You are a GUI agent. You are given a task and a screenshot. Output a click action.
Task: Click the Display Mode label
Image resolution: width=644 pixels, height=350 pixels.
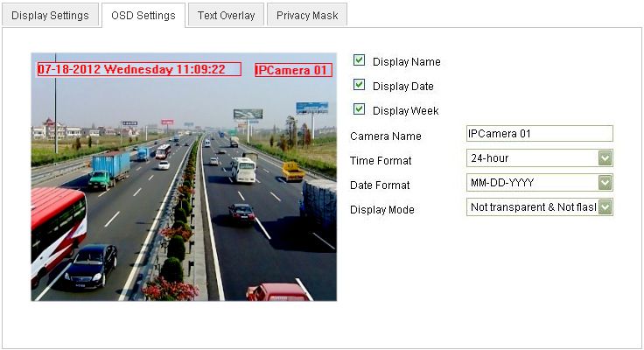(382, 210)
